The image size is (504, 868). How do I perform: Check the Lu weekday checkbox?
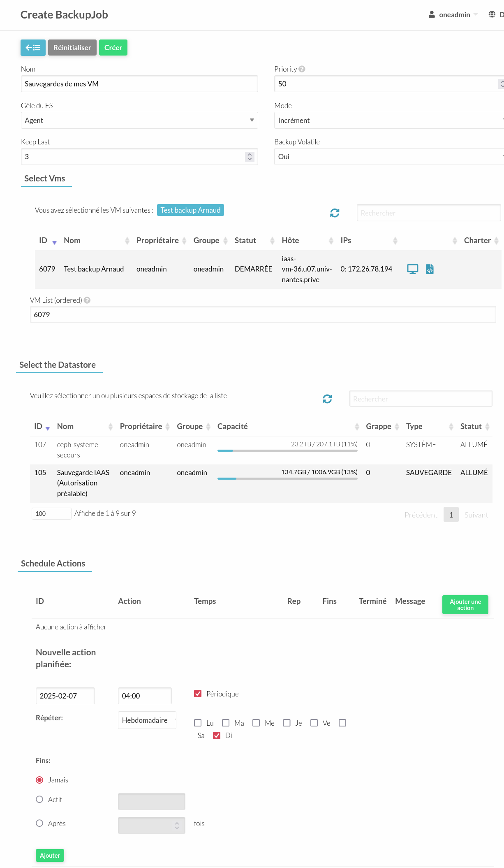pos(198,723)
